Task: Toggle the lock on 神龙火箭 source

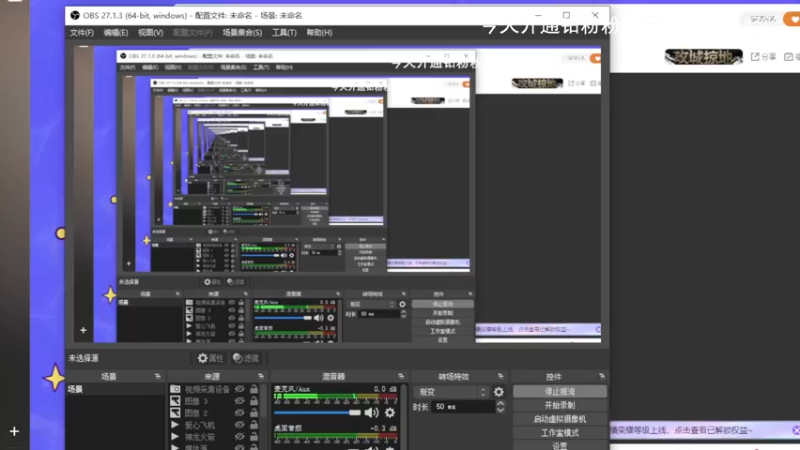Action: click(x=254, y=437)
